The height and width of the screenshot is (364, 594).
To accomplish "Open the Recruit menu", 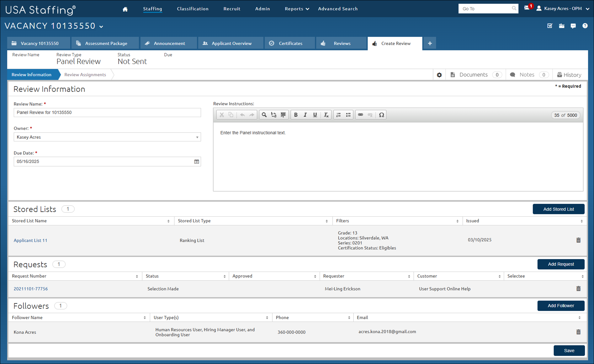I will 232,9.
